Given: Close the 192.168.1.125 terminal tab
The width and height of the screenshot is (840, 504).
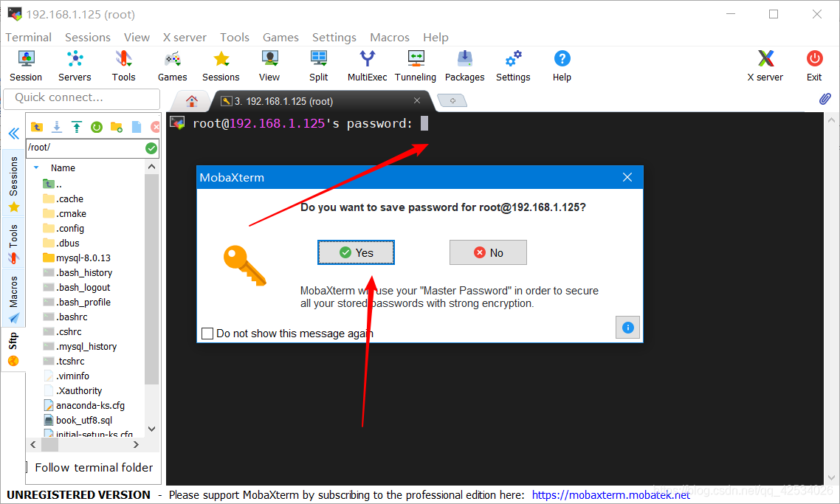Looking at the screenshot, I should pos(417,100).
